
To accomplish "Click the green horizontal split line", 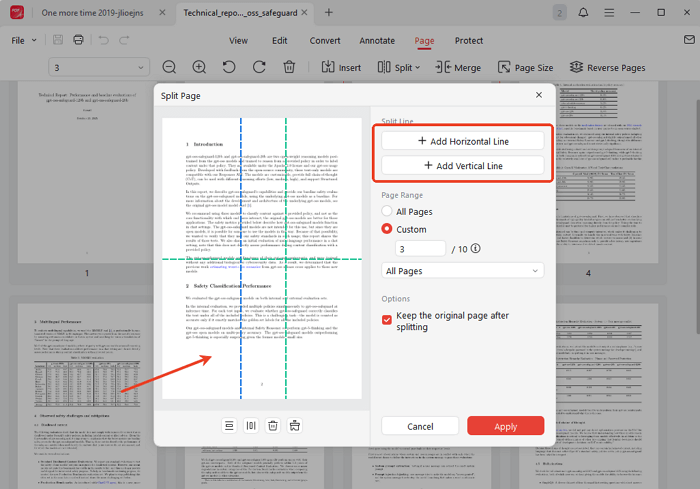I will tap(262, 259).
